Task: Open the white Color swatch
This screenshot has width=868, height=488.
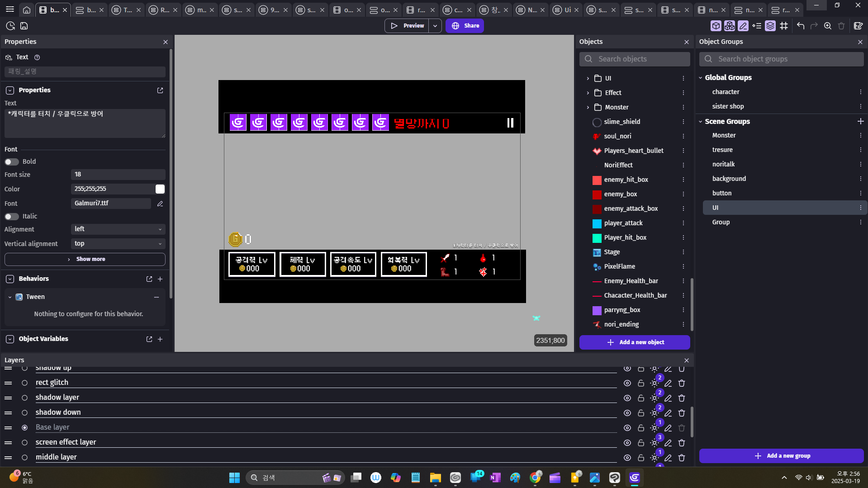Action: click(x=160, y=189)
